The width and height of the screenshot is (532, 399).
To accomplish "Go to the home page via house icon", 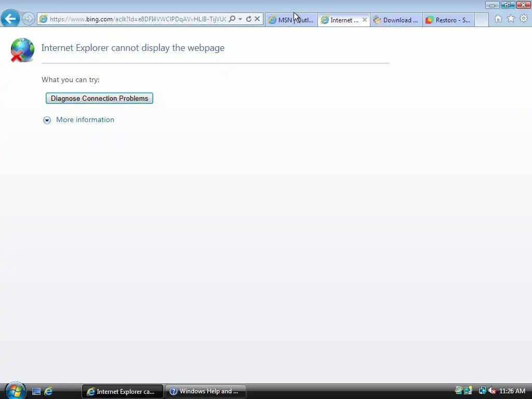I will [498, 19].
